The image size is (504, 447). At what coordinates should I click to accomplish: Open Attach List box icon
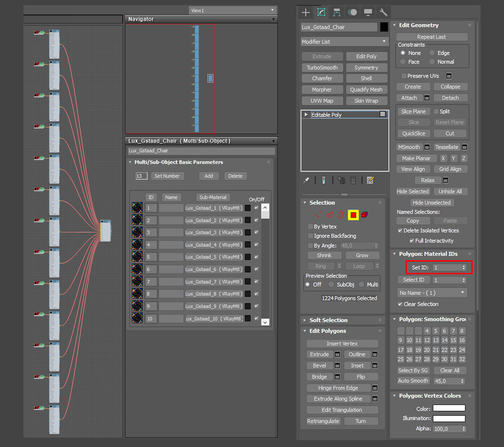[427, 98]
